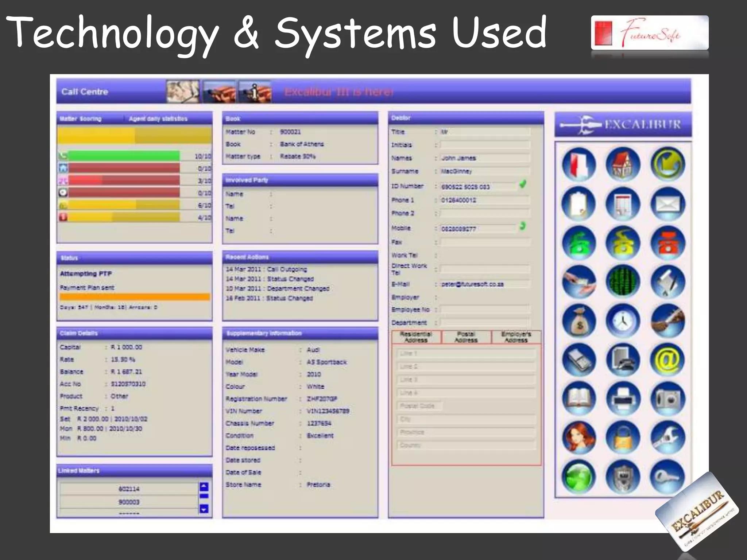Click the gold padlock icon
747x560 pixels.
[623, 437]
